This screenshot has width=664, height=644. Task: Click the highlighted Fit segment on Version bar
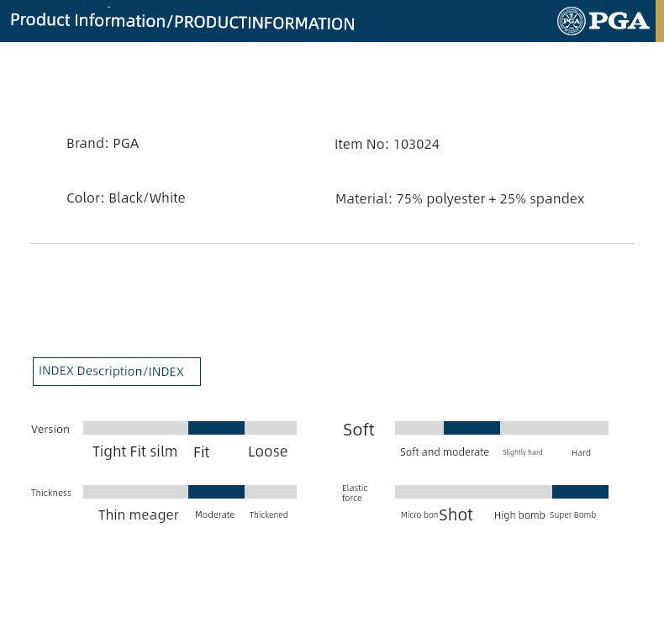216,428
